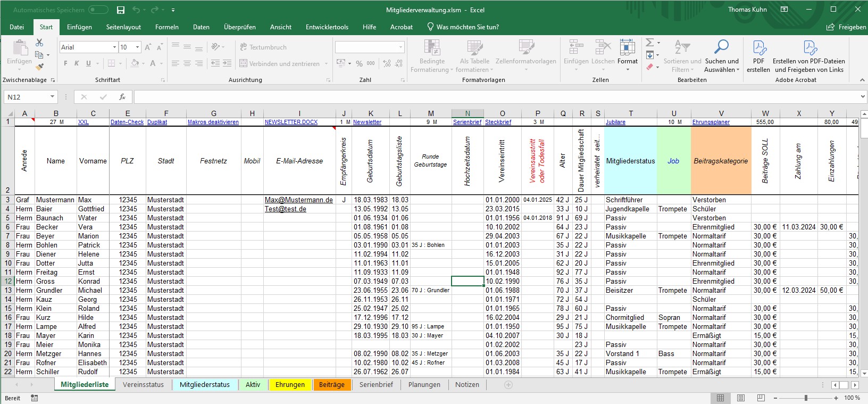The height and width of the screenshot is (404, 868).
Task: Click the Format Painter brush icon
Action: point(39,67)
